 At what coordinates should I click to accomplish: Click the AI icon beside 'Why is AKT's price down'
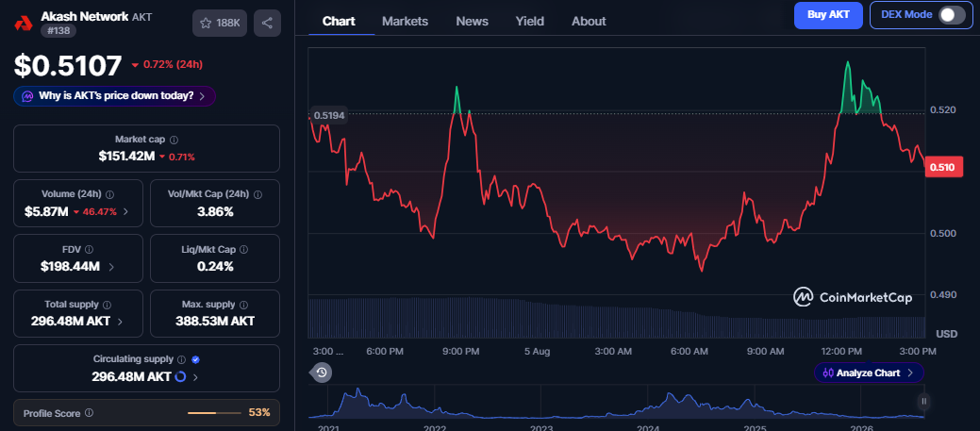tap(27, 96)
